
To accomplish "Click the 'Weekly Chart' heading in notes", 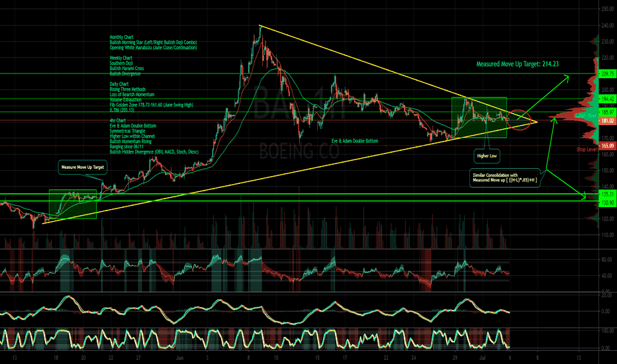I will [x=120, y=58].
